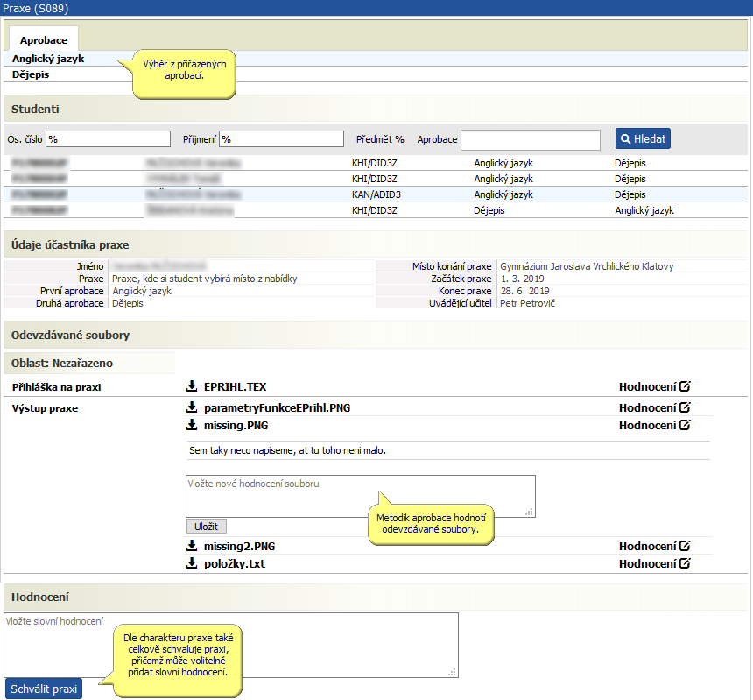The image size is (753, 700).
Task: Download the EPRIHL.TEX file via its download icon
Action: pos(192,385)
